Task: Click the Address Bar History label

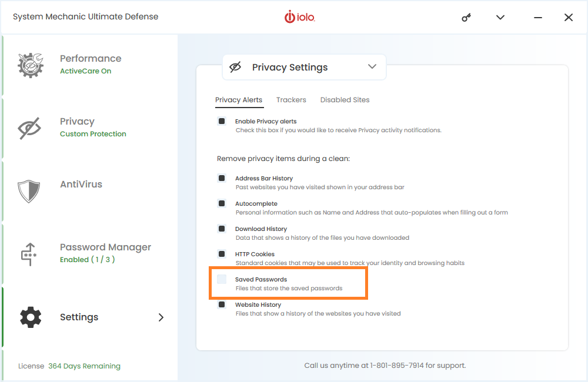Action: pos(264,179)
